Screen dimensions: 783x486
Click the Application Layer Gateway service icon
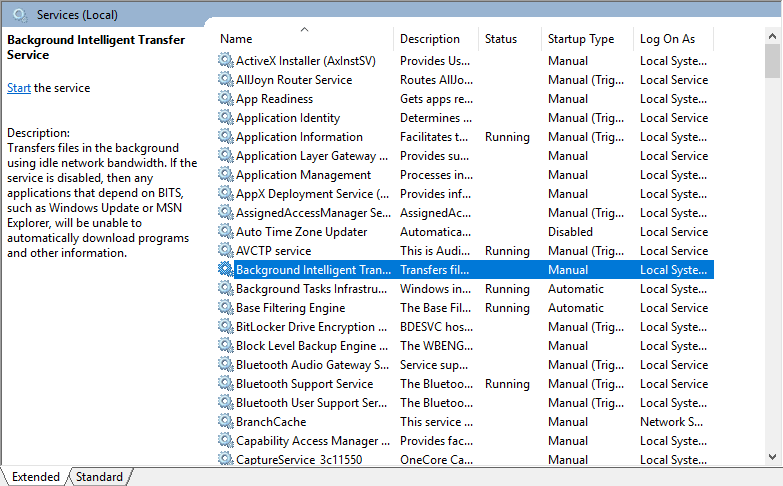(x=226, y=155)
